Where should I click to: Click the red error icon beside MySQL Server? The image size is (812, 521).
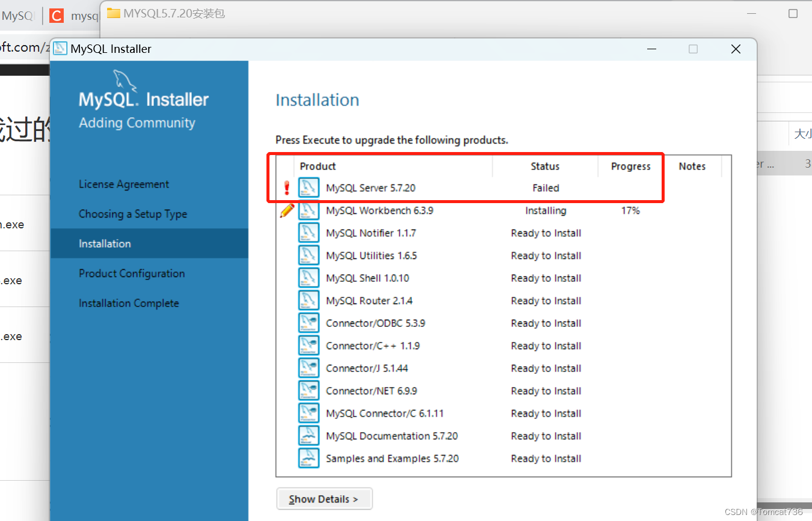click(287, 187)
